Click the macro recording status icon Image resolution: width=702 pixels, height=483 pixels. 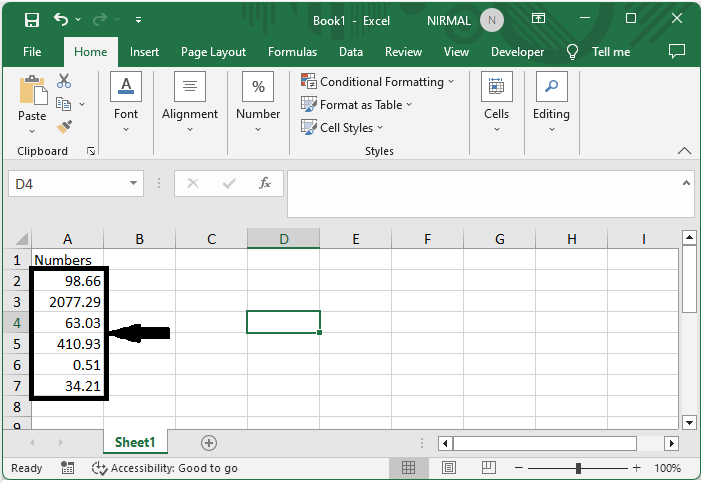click(68, 468)
